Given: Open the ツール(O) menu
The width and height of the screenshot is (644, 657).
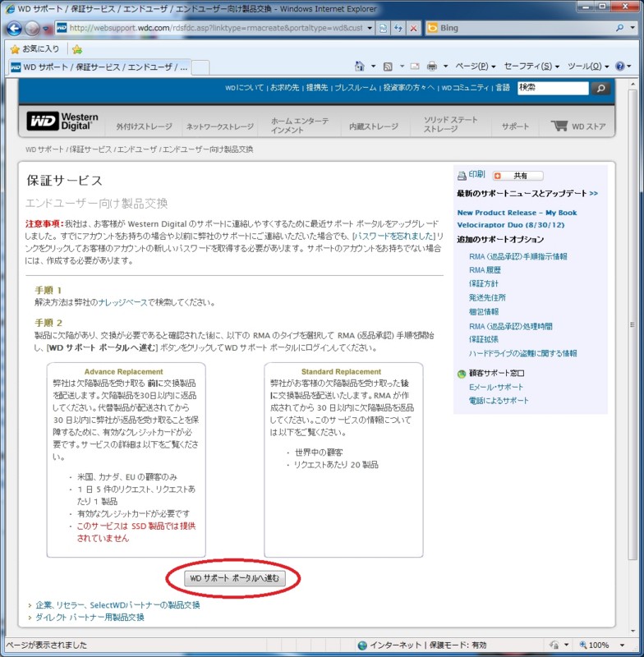Looking at the screenshot, I should 588,67.
